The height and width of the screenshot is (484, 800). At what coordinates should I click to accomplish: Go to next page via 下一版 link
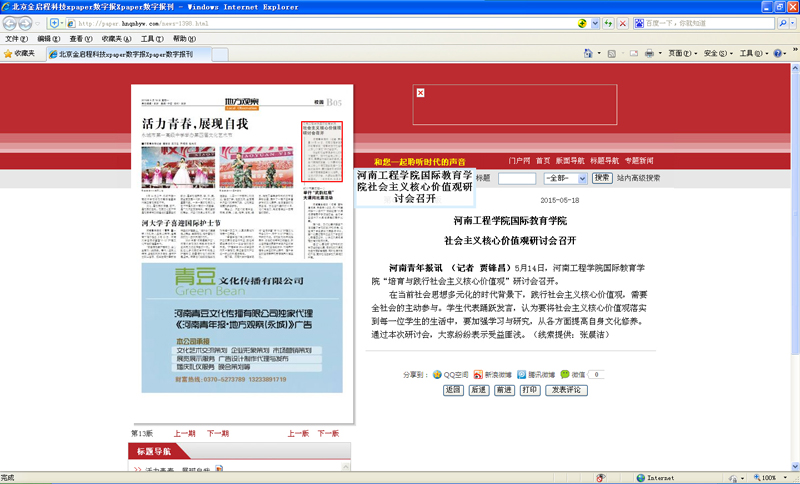tap(328, 434)
